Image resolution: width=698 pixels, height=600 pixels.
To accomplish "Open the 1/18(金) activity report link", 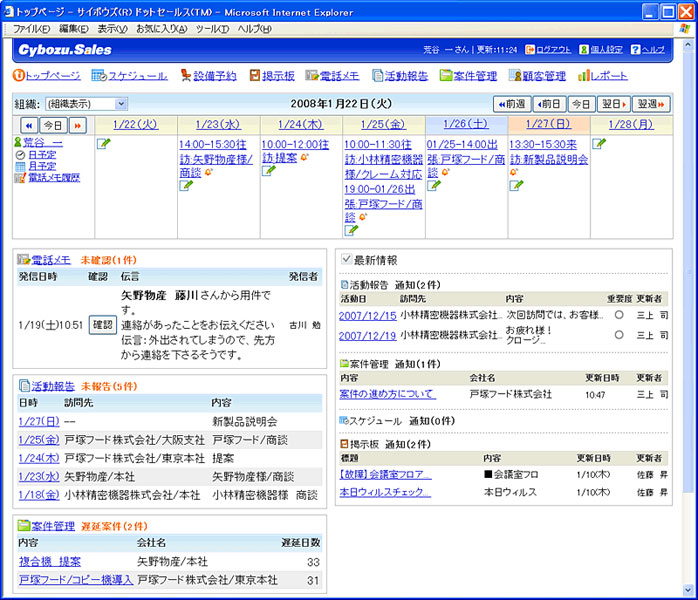I will click(39, 495).
